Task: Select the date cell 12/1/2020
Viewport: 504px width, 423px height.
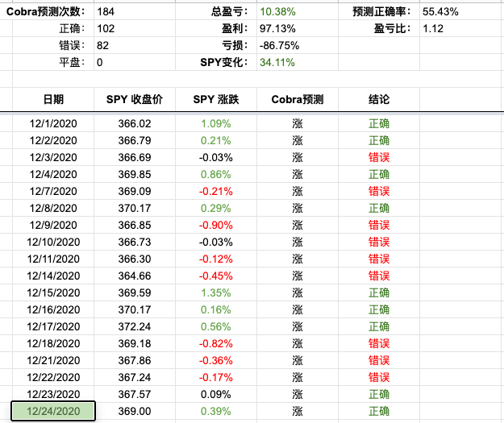Action: (53, 123)
